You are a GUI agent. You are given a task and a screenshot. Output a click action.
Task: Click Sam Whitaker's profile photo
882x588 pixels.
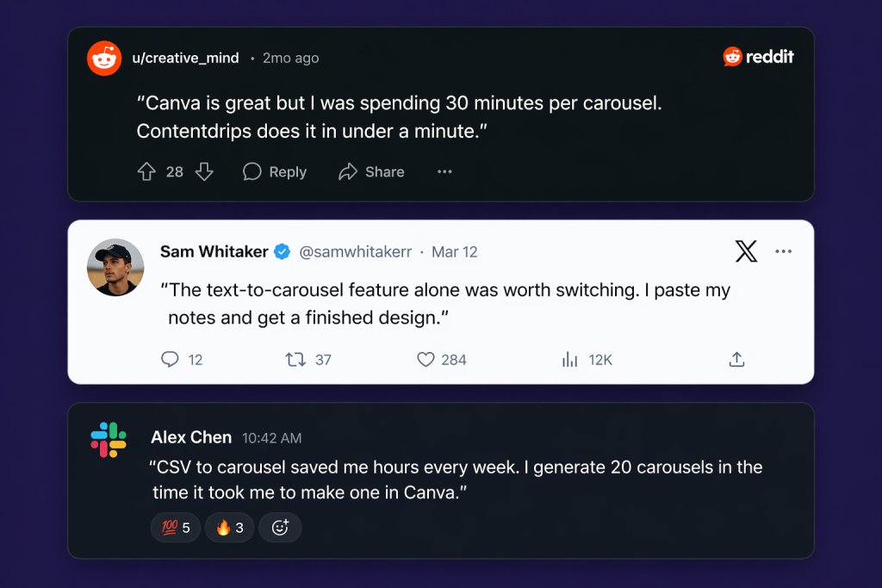coord(115,267)
